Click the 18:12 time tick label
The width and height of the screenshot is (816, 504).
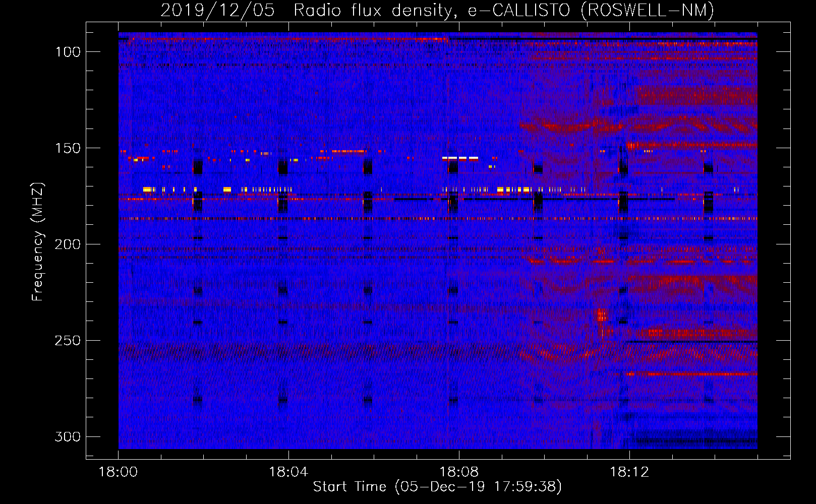coord(629,472)
